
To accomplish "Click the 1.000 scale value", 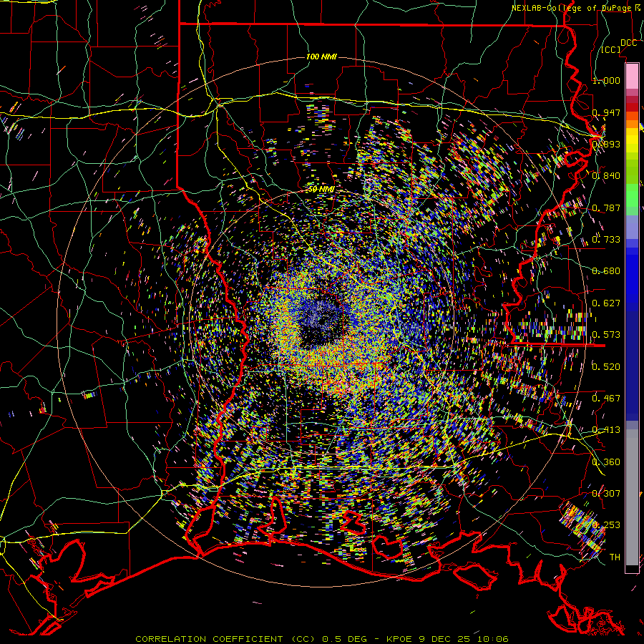I will (606, 80).
